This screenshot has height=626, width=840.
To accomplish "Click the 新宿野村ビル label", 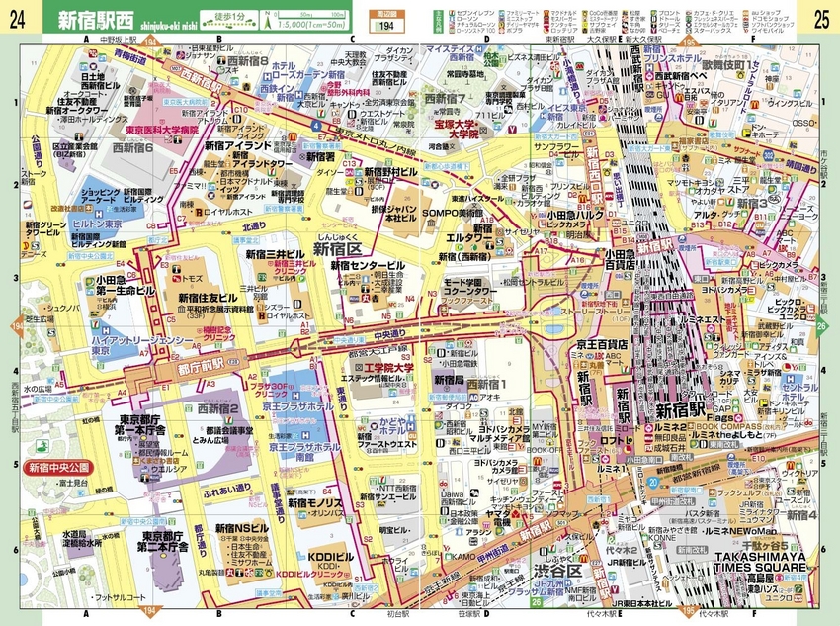I will [390, 172].
